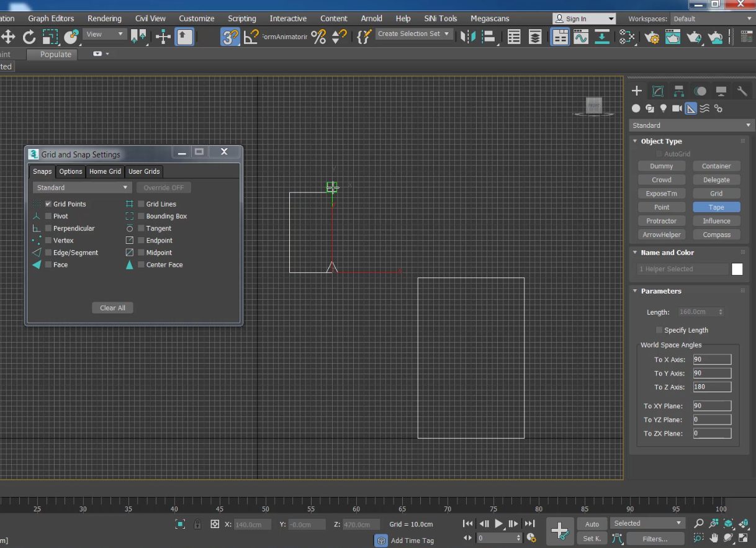Select the Geometry category icon
This screenshot has height=548, width=756.
636,109
